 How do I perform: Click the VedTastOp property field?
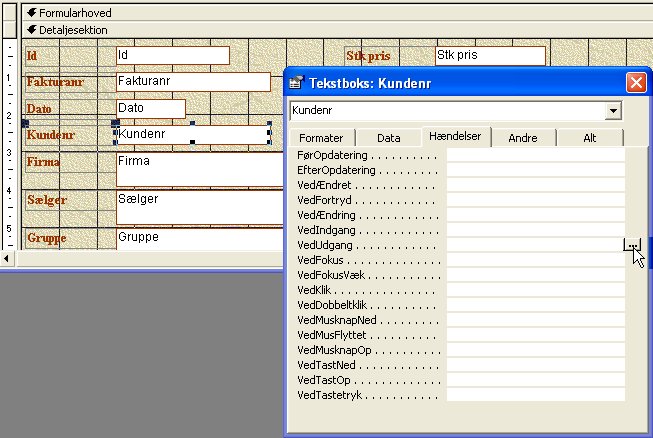click(x=536, y=380)
